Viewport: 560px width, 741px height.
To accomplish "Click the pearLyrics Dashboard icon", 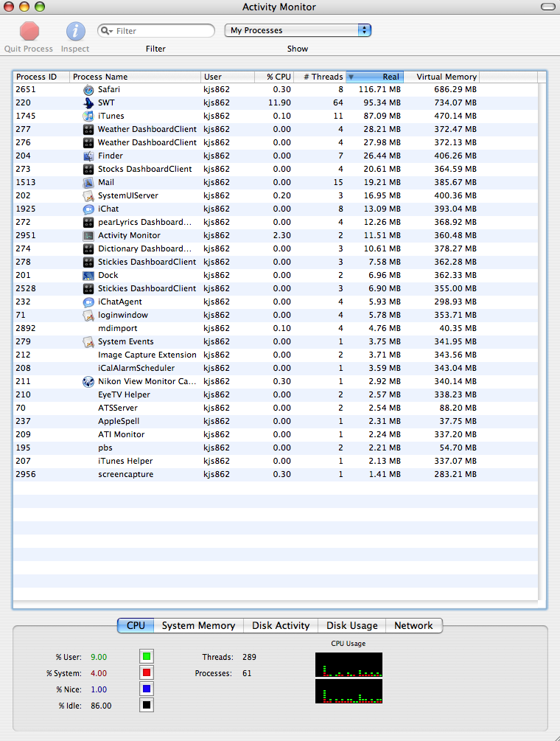I will click(x=88, y=222).
